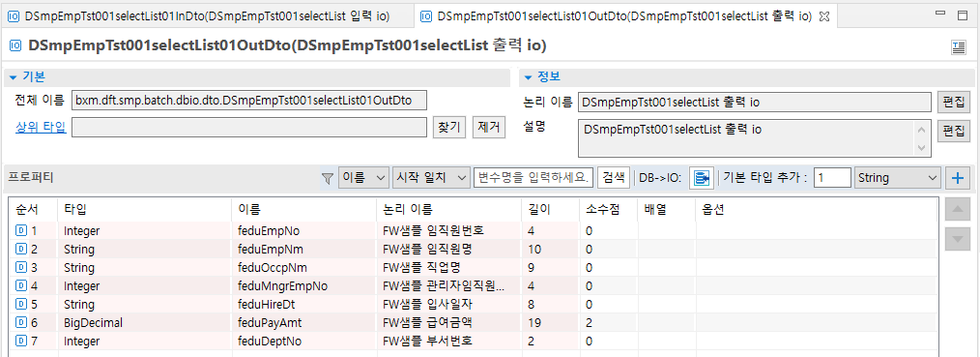
Task: Close the DSmpEmpTst001selectList01OutDto tab
Action: coord(824,17)
